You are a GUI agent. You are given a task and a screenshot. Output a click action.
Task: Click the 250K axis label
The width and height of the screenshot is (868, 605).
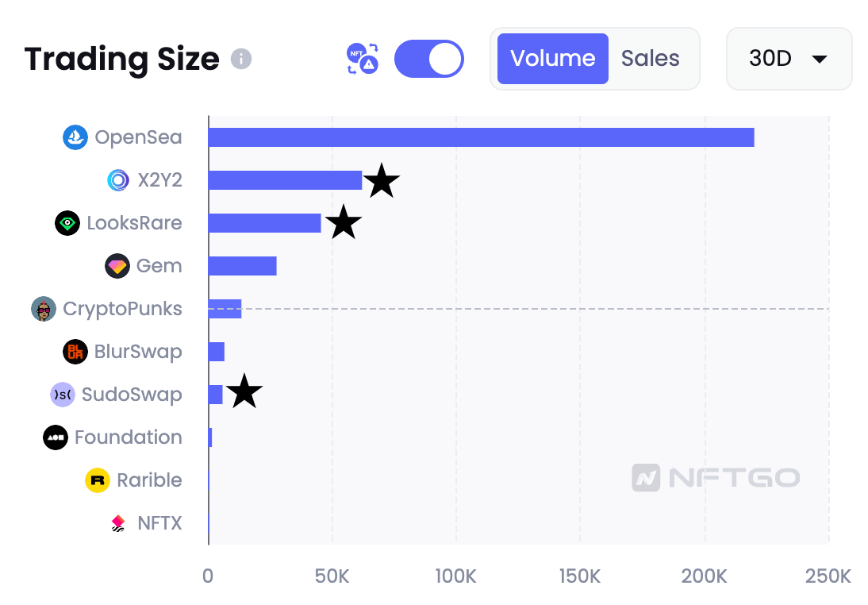click(828, 576)
